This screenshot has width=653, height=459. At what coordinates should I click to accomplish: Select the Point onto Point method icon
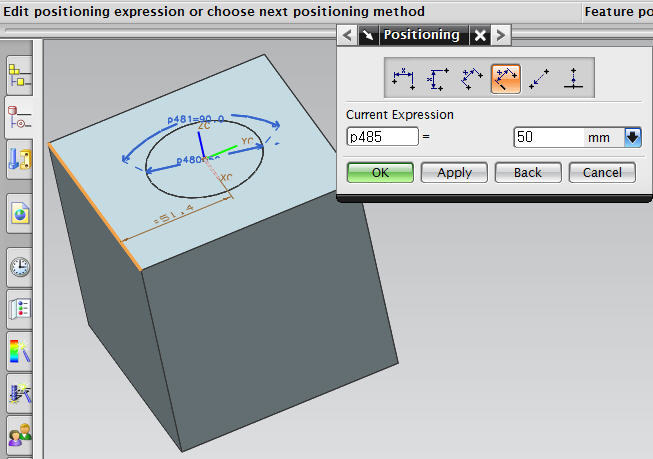(539, 78)
